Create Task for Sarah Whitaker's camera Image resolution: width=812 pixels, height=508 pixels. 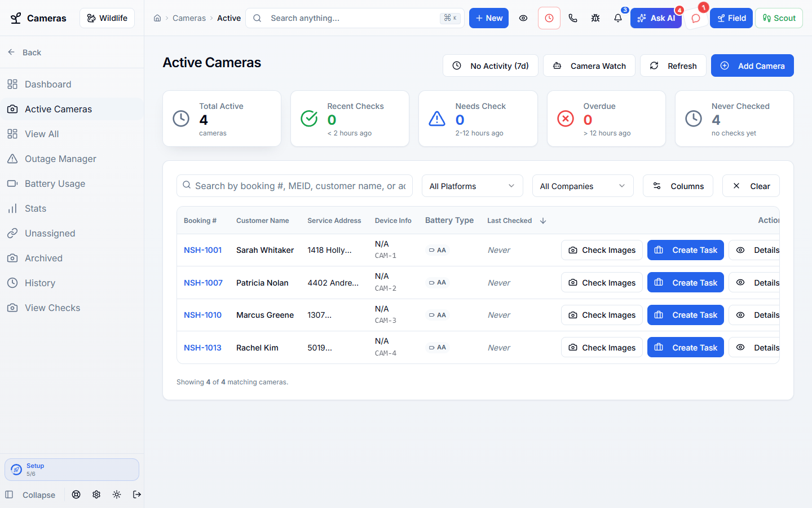click(686, 250)
